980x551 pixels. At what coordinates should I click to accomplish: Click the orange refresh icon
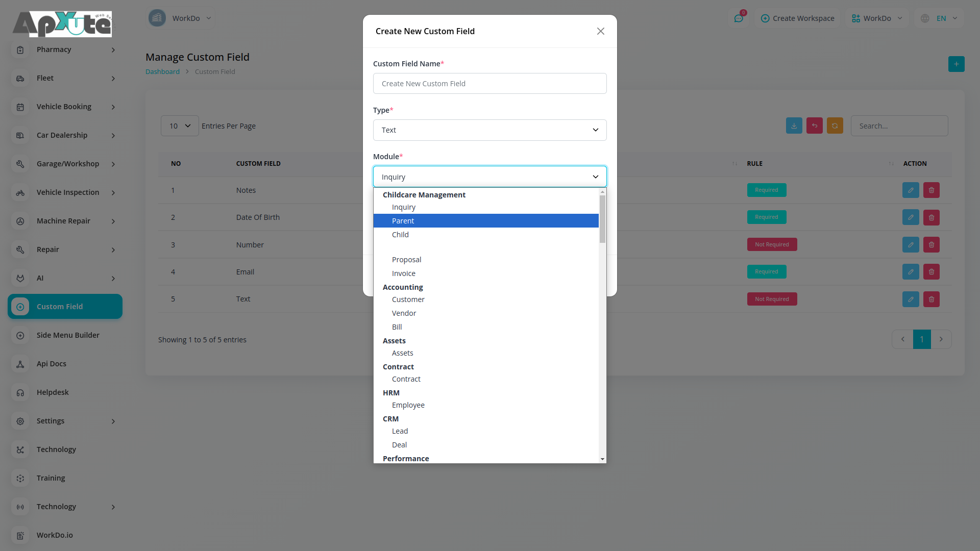point(835,126)
